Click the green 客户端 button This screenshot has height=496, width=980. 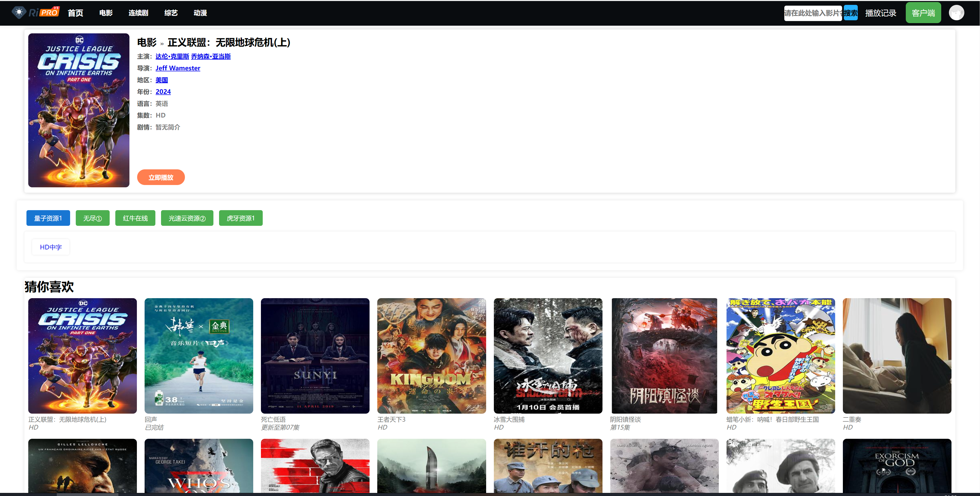pos(923,13)
